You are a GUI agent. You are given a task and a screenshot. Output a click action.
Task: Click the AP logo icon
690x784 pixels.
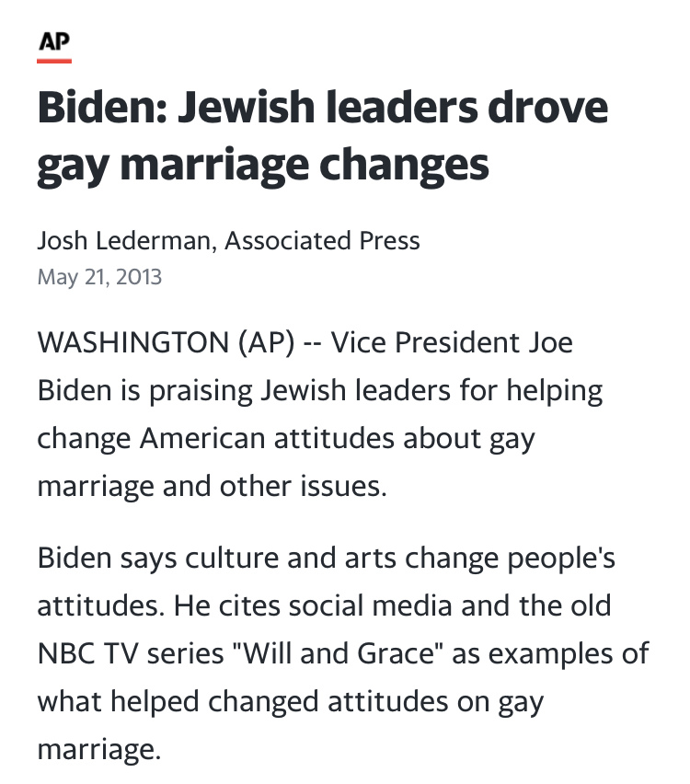point(54,41)
